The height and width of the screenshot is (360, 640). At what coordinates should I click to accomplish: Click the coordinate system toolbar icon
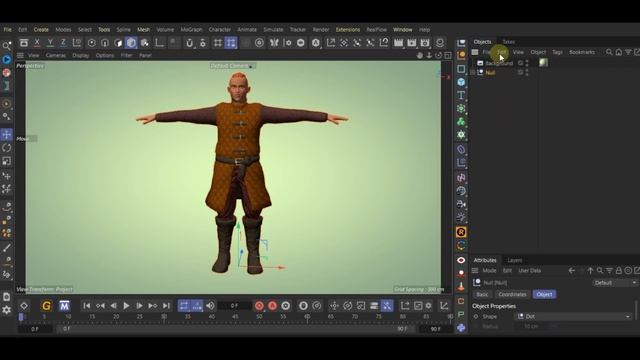[77, 42]
